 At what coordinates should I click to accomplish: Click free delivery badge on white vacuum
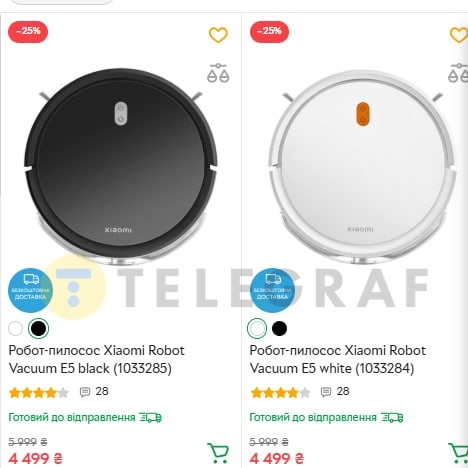(272, 290)
